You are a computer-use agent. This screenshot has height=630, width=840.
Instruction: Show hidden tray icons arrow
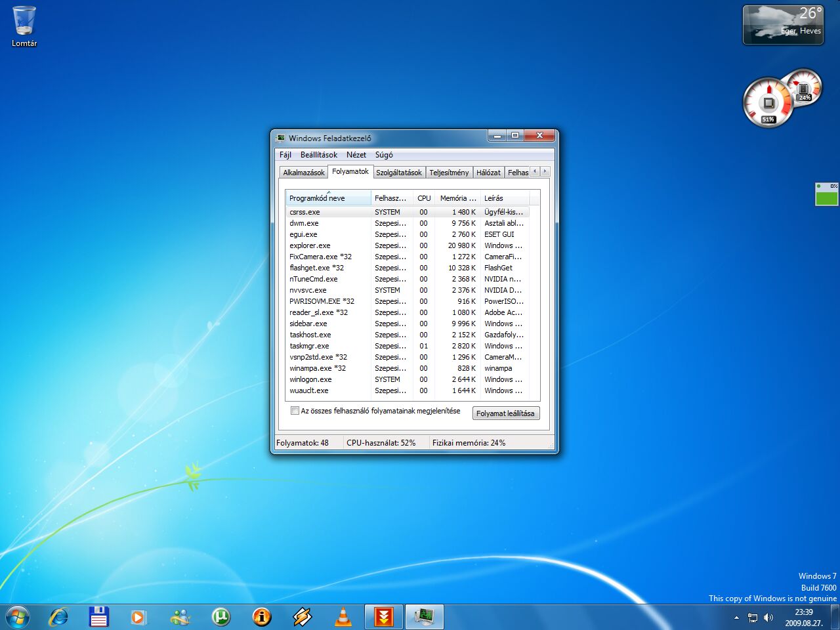pyautogui.click(x=736, y=618)
